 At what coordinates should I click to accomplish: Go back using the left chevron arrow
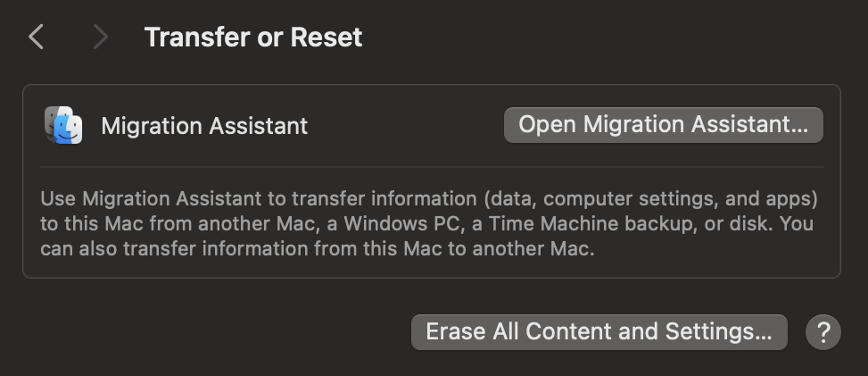[x=36, y=38]
